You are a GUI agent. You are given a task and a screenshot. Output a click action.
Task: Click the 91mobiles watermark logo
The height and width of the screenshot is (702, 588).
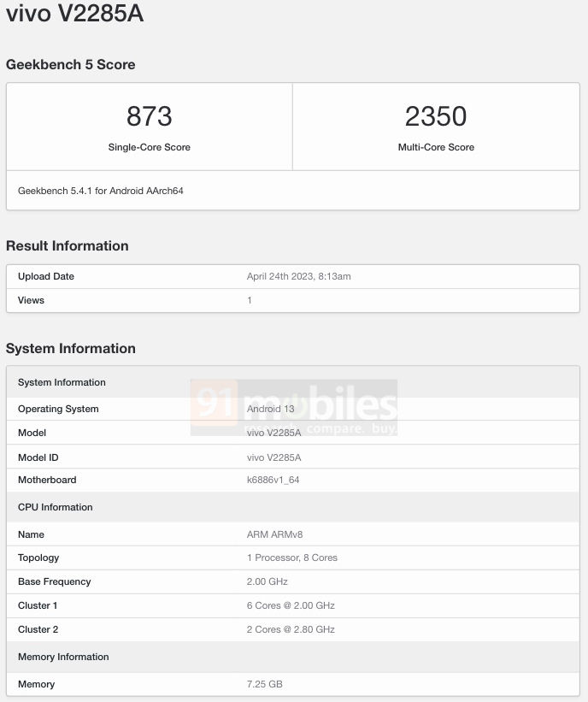click(x=294, y=407)
